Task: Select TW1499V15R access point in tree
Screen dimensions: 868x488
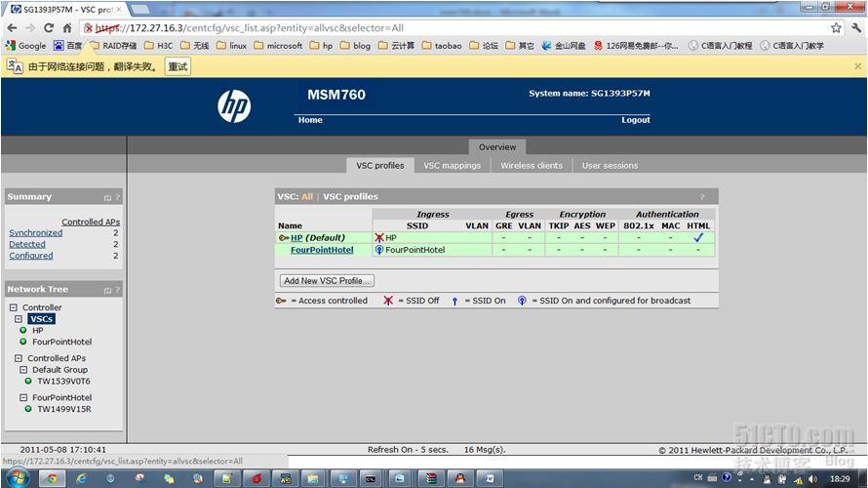Action: [x=64, y=409]
